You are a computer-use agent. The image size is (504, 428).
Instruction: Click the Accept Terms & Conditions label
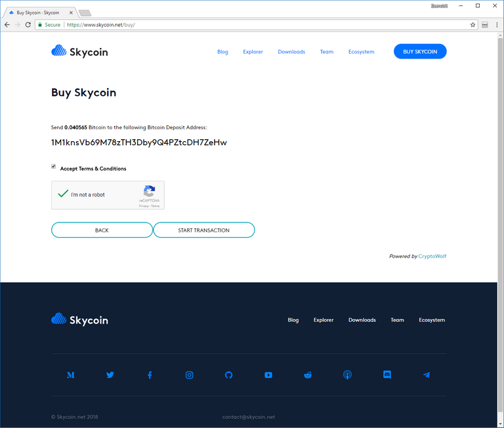(x=93, y=169)
